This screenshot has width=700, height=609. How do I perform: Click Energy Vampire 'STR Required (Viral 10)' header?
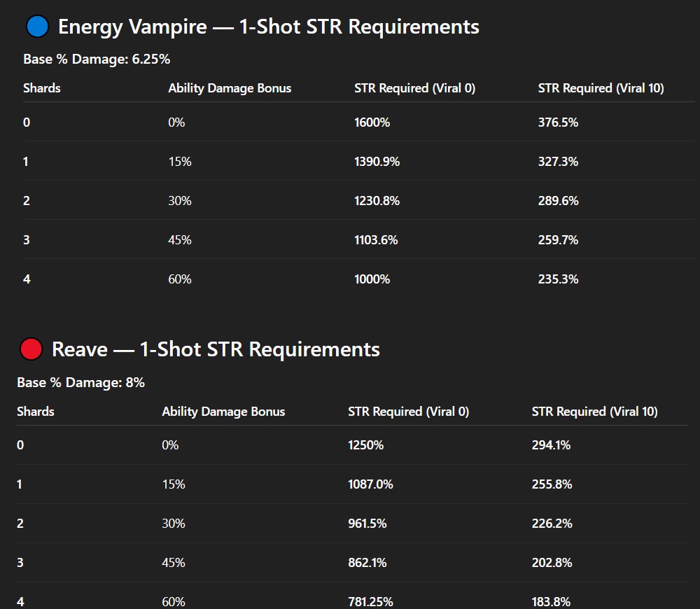pyautogui.click(x=601, y=88)
